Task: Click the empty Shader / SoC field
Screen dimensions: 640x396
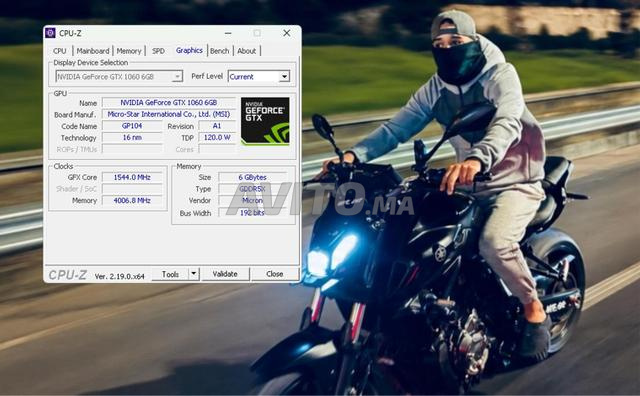Action: (x=132, y=189)
